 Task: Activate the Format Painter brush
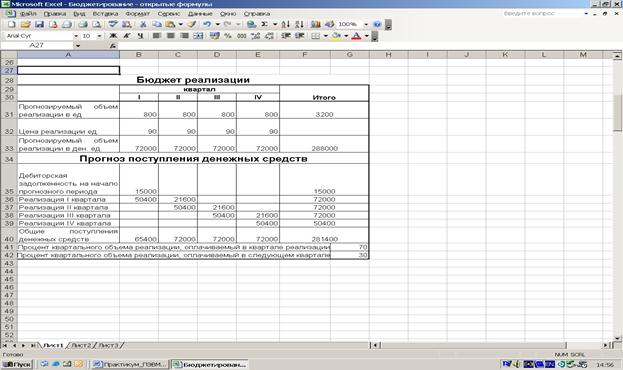click(192, 25)
